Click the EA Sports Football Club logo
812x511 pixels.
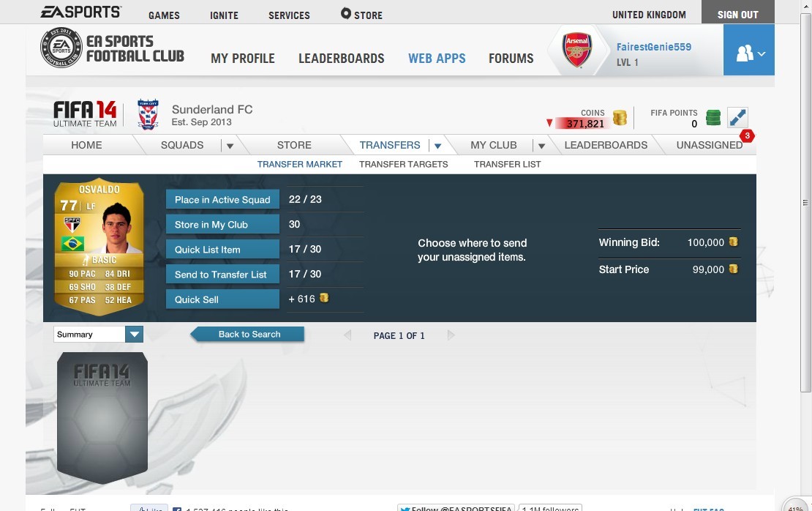113,48
